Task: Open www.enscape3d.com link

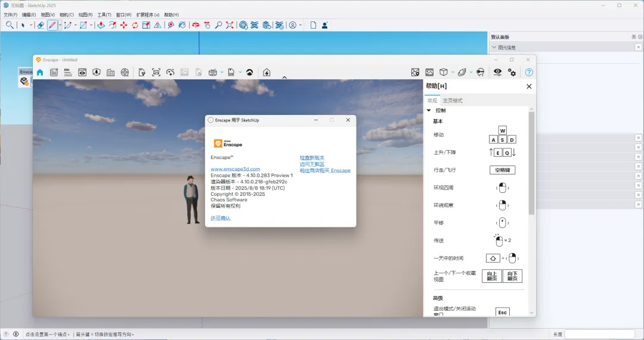Action: tap(236, 169)
